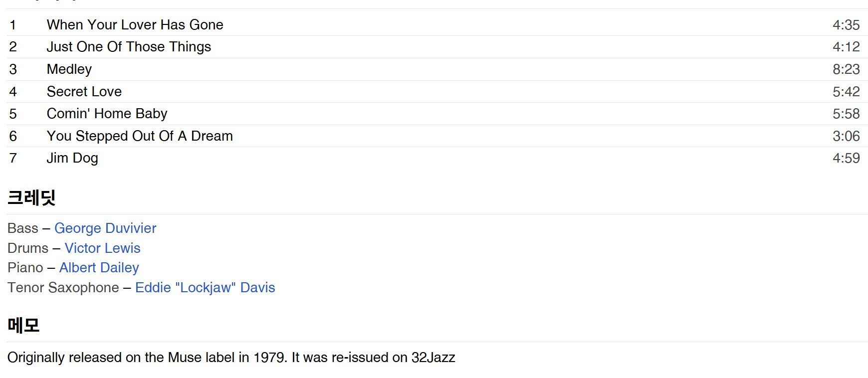Click the 메모 section heading
This screenshot has width=868, height=378.
[x=23, y=325]
